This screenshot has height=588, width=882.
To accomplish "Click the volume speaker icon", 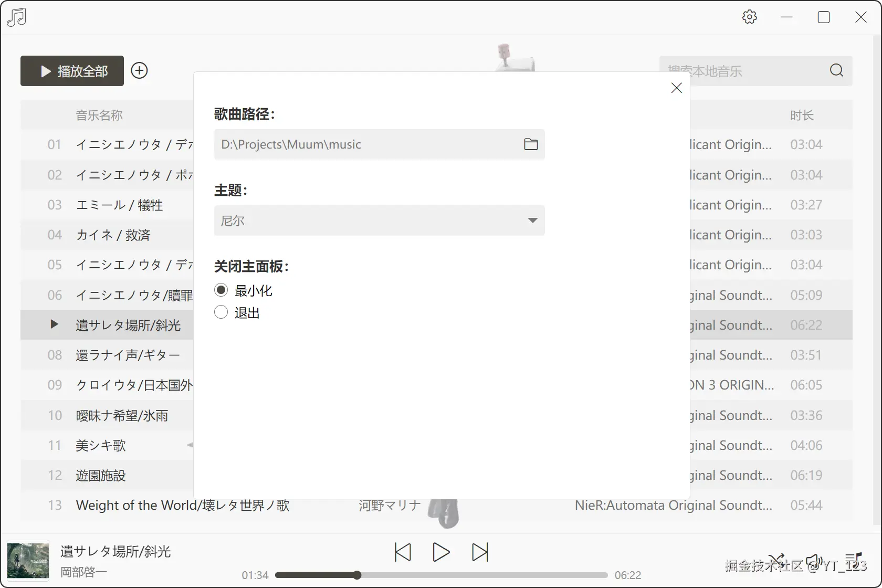I will coord(814,560).
